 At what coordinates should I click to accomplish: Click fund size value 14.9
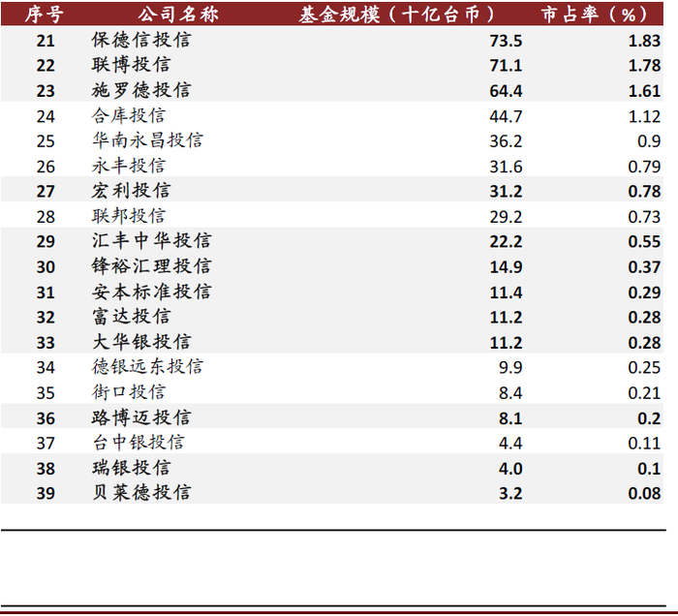click(x=506, y=267)
